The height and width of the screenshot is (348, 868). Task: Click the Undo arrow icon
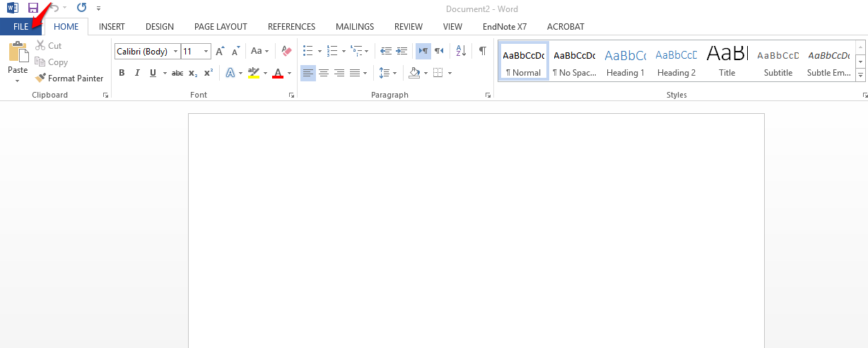(x=54, y=8)
